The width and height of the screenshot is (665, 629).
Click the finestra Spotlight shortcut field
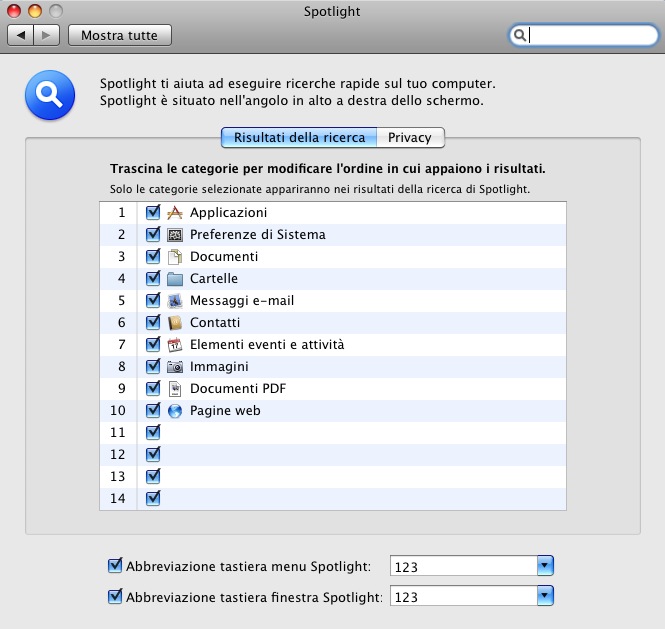click(464, 597)
